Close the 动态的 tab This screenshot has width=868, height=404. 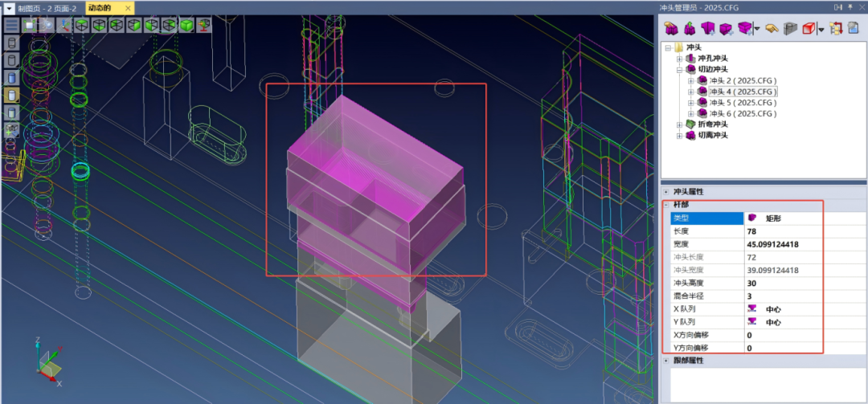coord(128,8)
